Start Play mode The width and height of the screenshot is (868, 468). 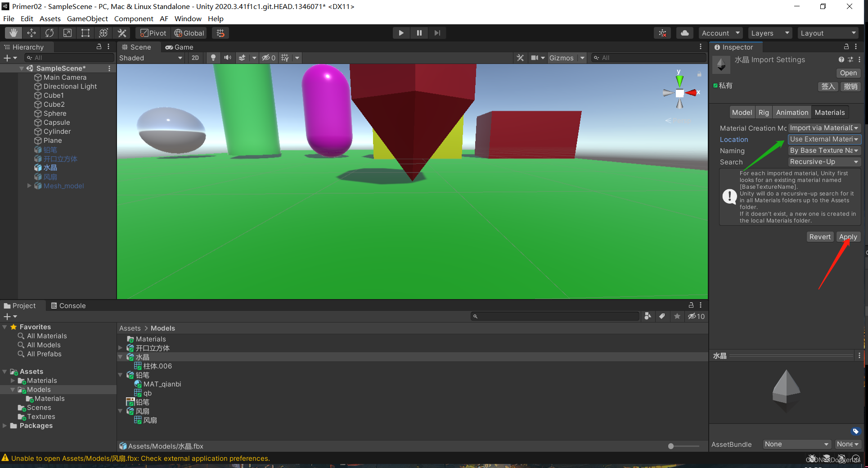[401, 33]
